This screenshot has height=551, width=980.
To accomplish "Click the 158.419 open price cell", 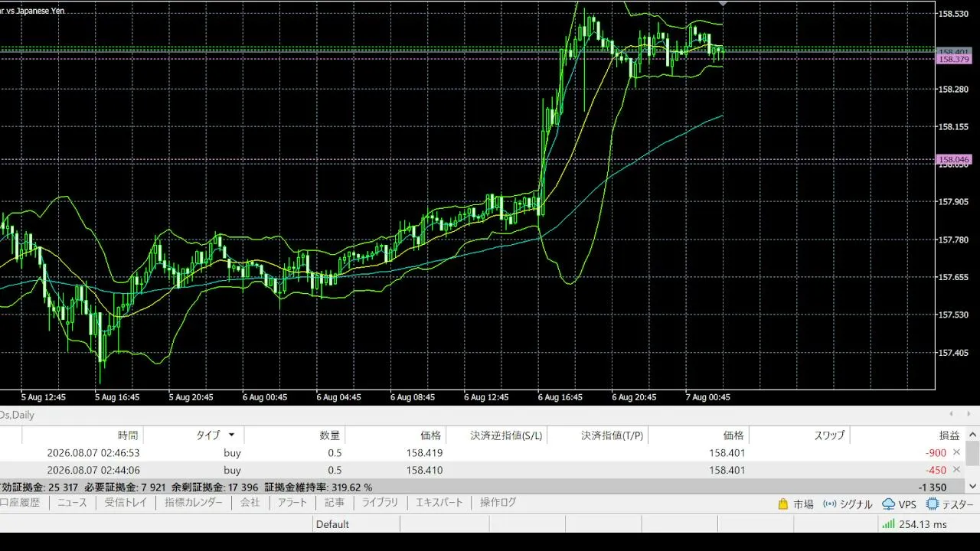I will pos(424,452).
